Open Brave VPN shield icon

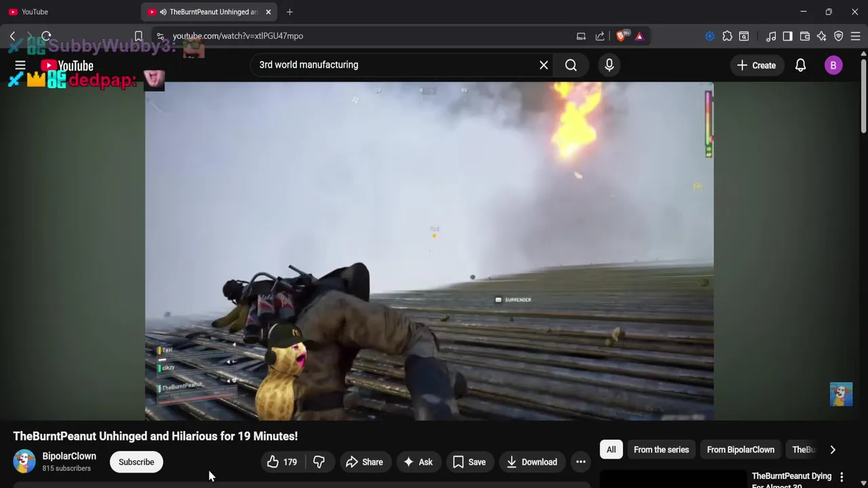pos(839,36)
